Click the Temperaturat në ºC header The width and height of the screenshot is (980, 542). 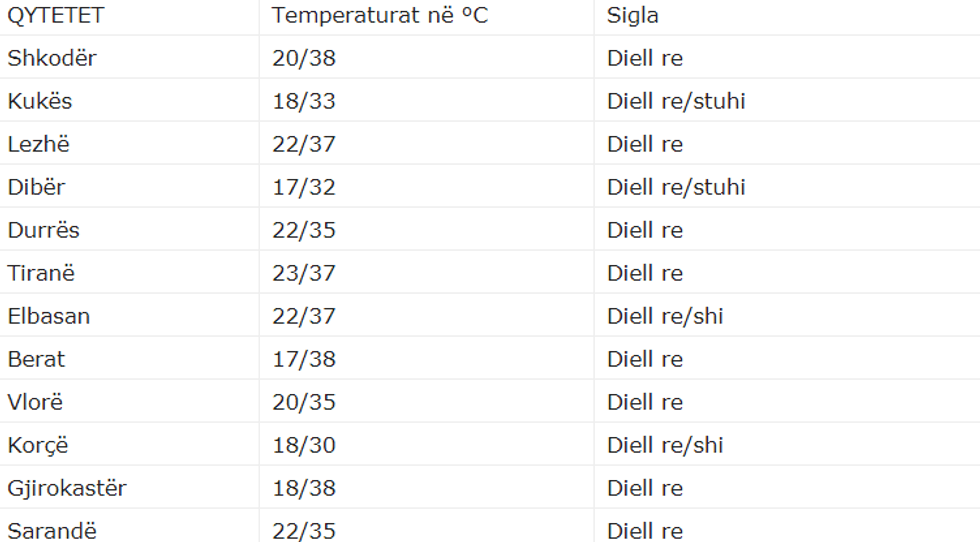click(380, 16)
